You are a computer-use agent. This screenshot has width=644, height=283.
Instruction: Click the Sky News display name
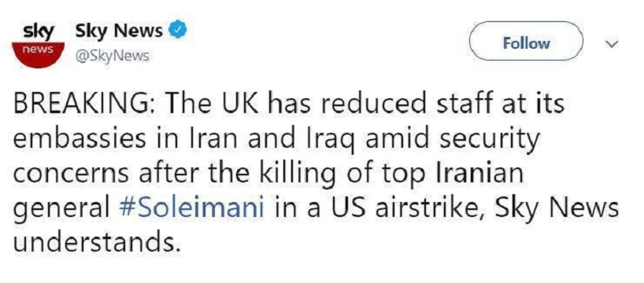tap(119, 31)
